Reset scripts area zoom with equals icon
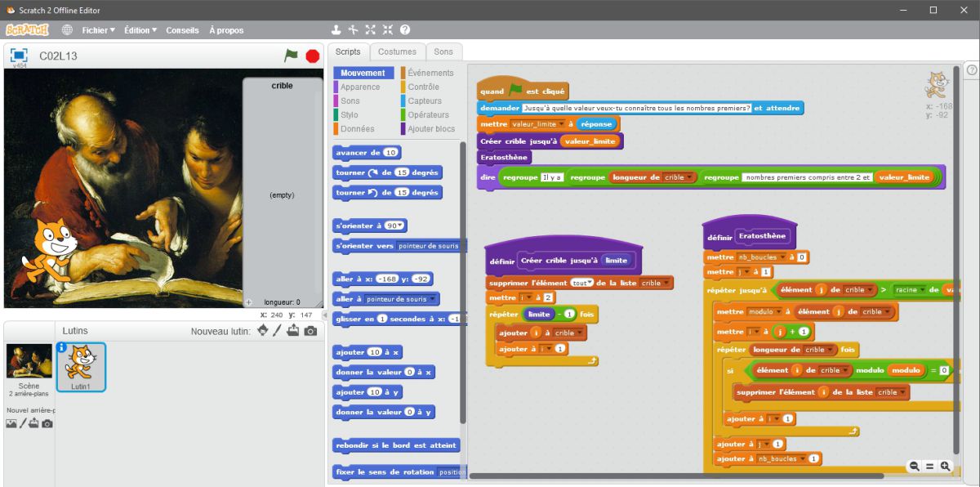This screenshot has width=980, height=487. coord(929,466)
